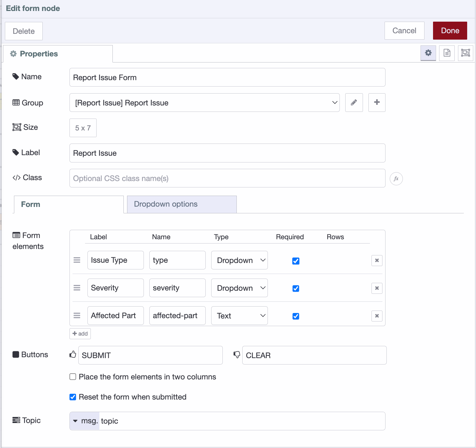Image resolution: width=476 pixels, height=448 pixels.
Task: Open Affected Part row's Text type dropdown
Action: click(239, 316)
